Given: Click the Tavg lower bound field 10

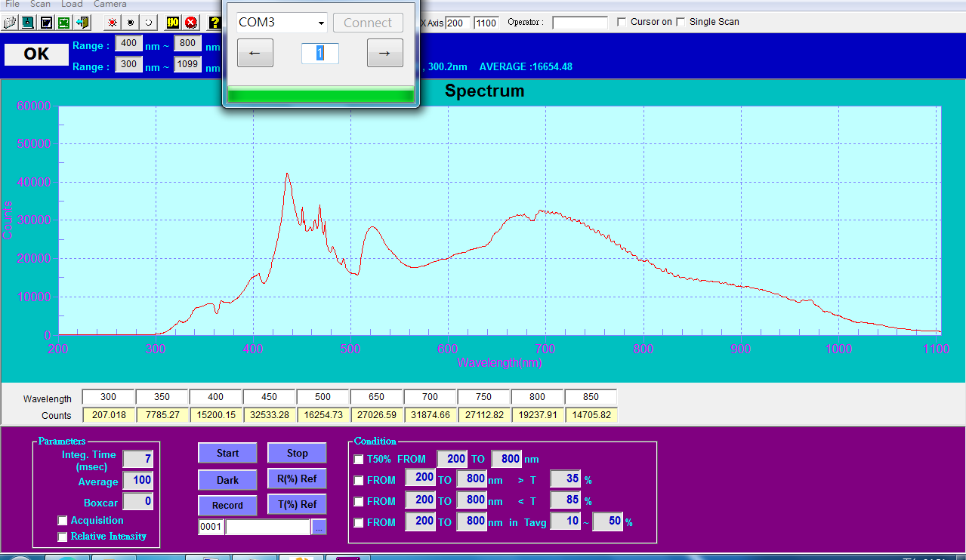Looking at the screenshot, I should 565,522.
